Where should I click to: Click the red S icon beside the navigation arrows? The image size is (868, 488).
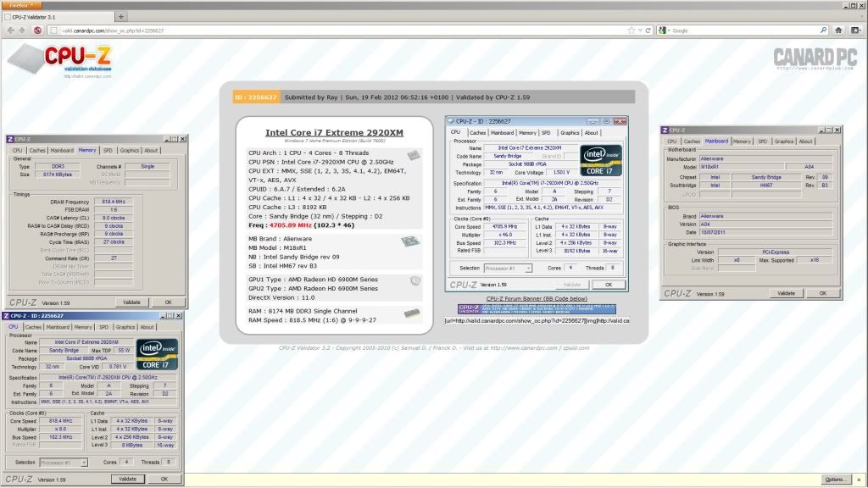click(x=37, y=30)
